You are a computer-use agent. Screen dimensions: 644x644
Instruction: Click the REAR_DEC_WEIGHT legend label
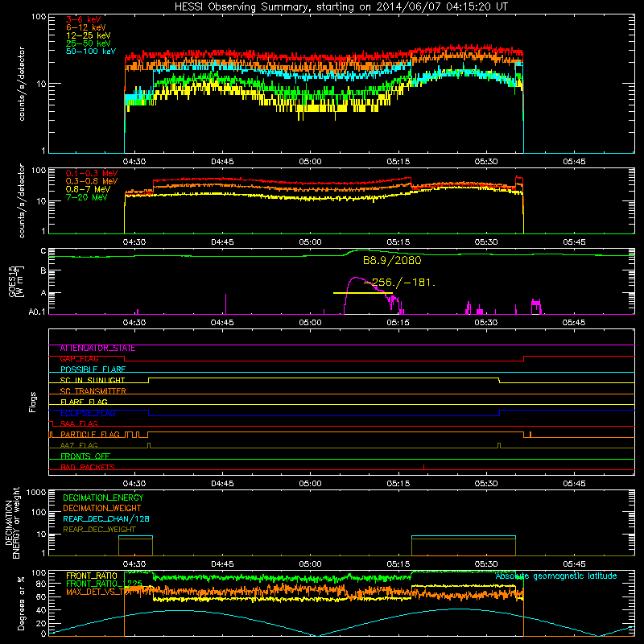coord(99,530)
